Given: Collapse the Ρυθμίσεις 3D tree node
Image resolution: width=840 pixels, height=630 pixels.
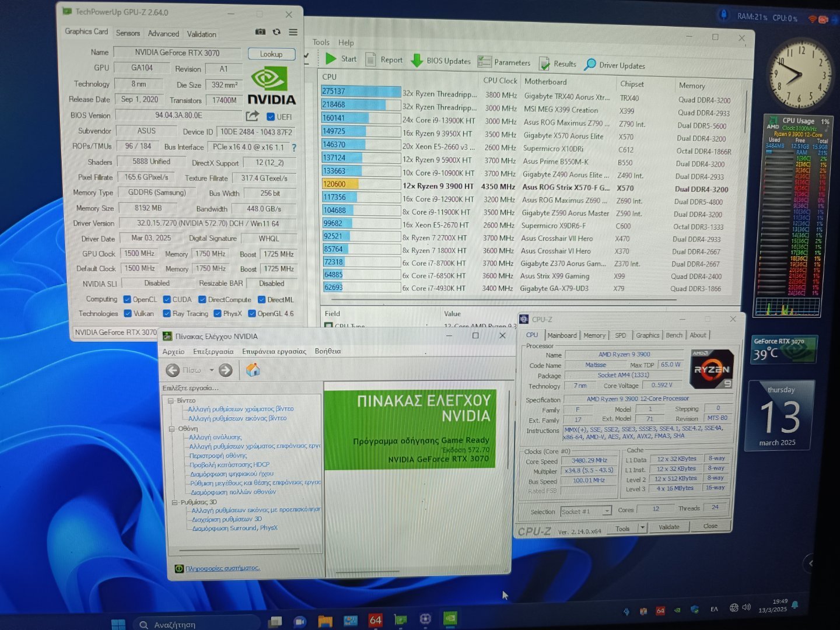Looking at the screenshot, I should click(174, 502).
